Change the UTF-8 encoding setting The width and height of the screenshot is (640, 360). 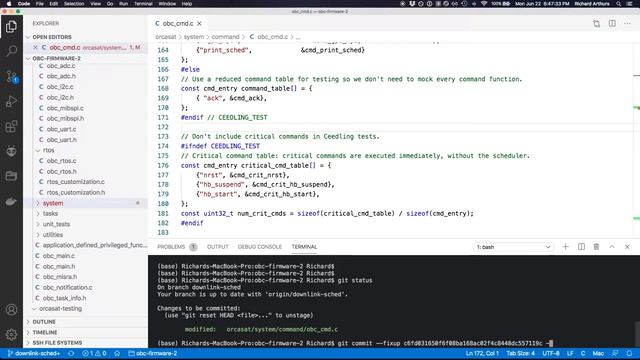tap(550, 353)
